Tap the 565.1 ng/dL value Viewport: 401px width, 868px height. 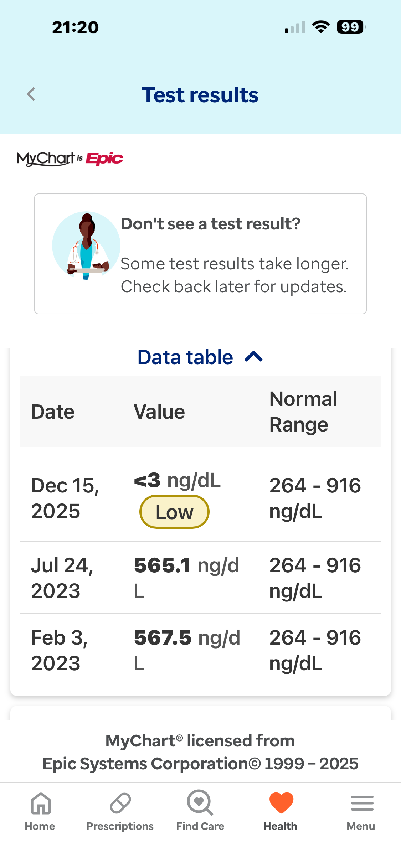click(x=186, y=577)
